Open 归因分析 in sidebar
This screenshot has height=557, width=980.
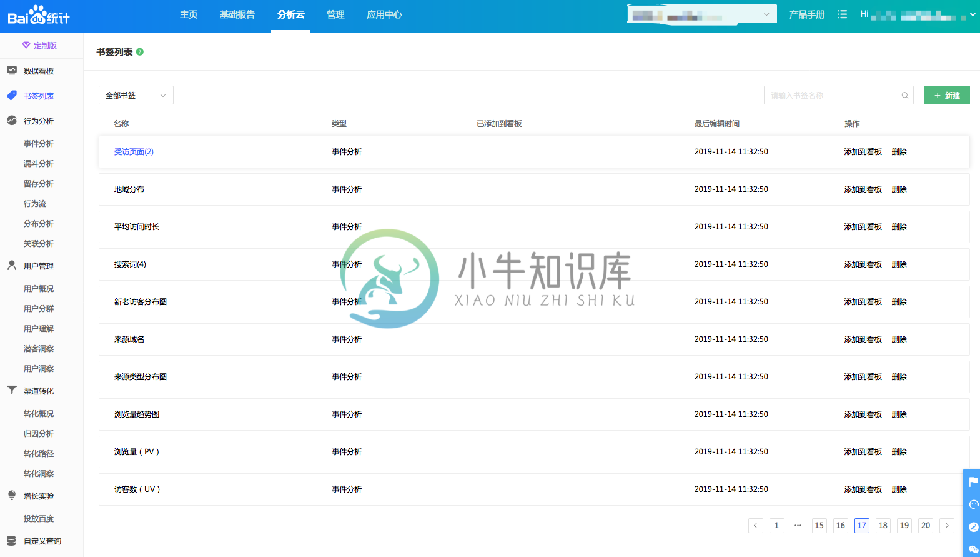(x=39, y=434)
